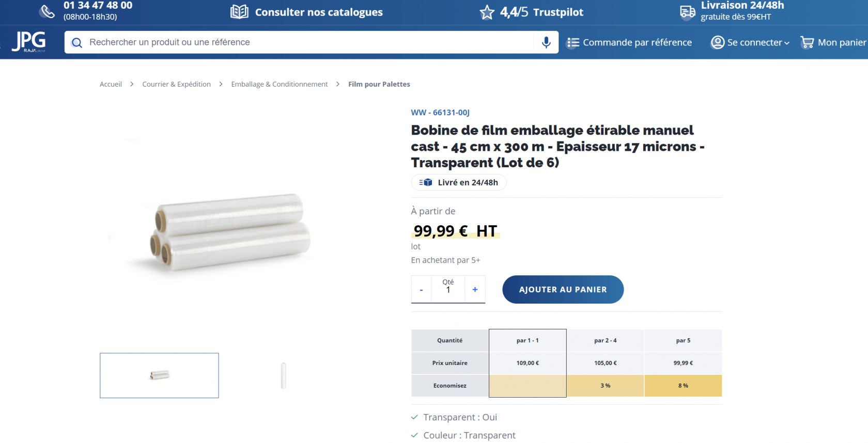Click the JPG logo to go home
Screen dimensions: 868x443
pyautogui.click(x=29, y=41)
